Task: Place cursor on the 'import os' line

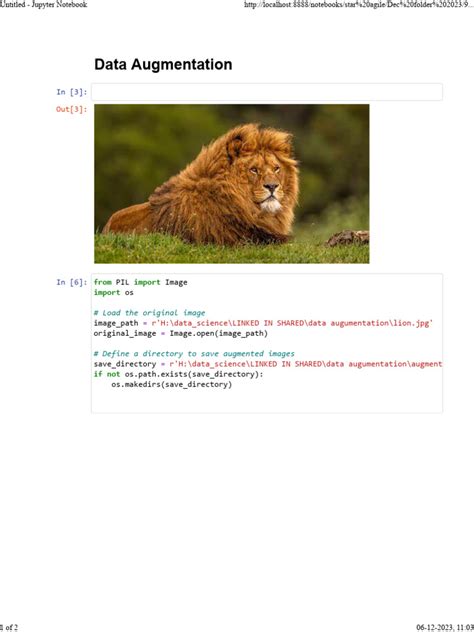Action: tap(114, 293)
